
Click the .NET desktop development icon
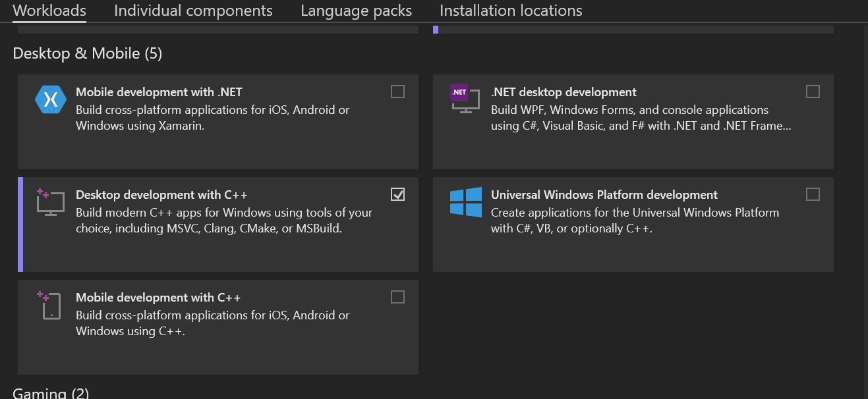[465, 99]
